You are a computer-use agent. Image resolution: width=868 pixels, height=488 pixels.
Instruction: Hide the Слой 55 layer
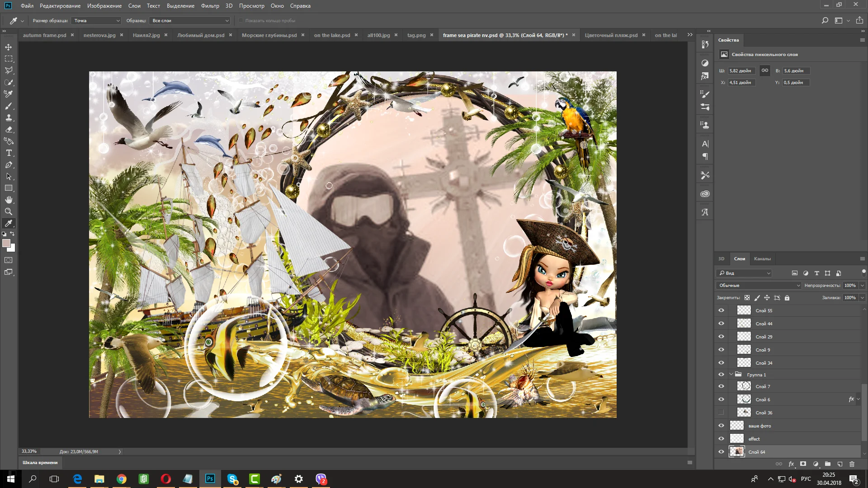[721, 310]
